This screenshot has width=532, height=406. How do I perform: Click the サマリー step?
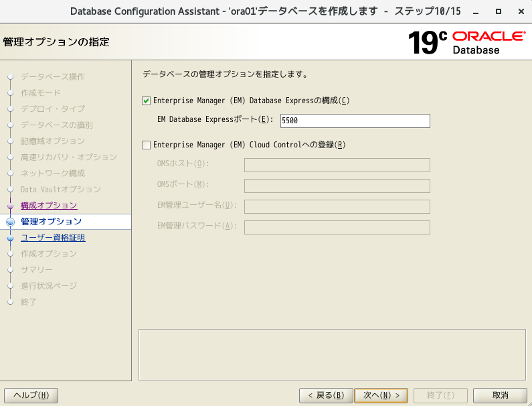point(37,270)
